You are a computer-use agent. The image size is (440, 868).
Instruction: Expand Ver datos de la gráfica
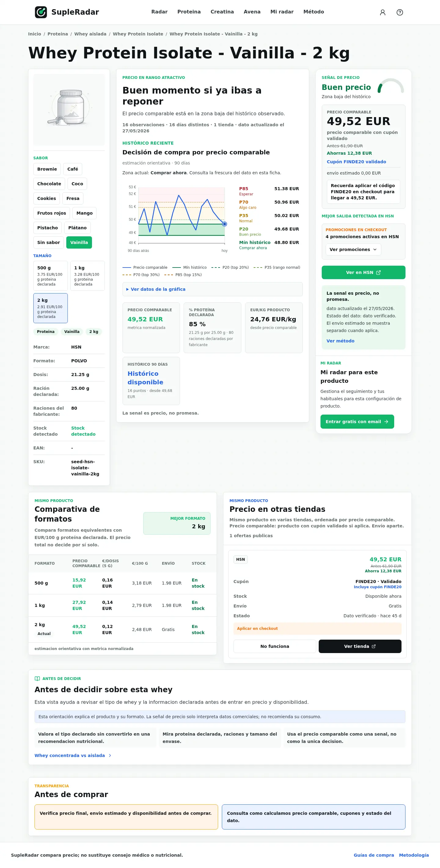point(212,289)
